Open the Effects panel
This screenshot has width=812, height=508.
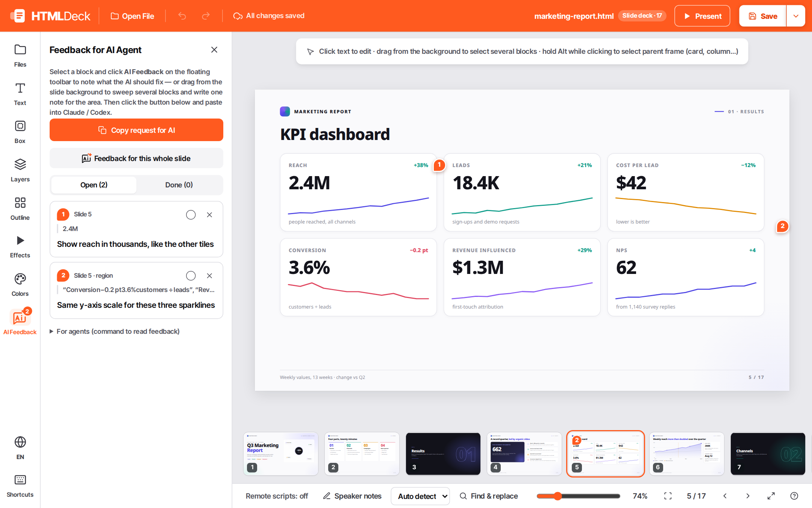coord(20,246)
